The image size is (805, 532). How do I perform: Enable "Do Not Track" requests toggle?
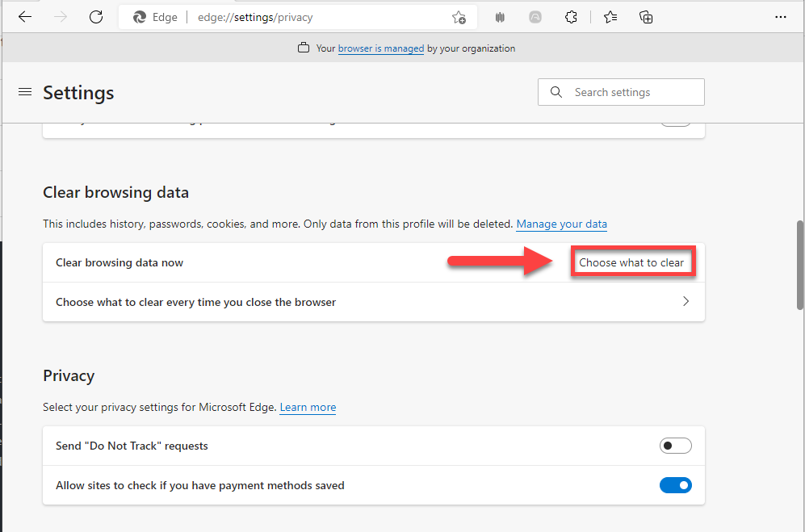click(676, 446)
